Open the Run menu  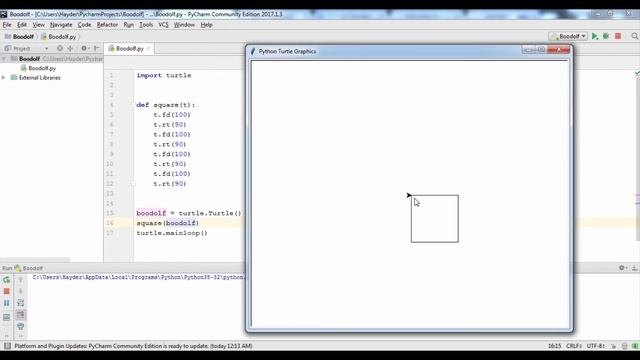[129, 25]
